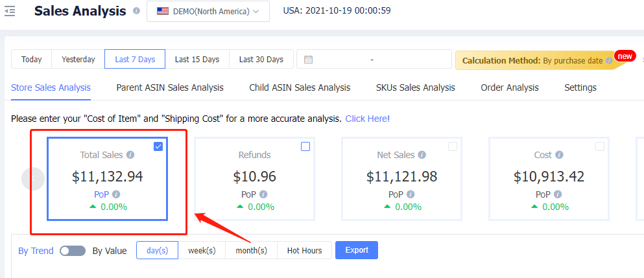Click the By Trend label

point(36,251)
